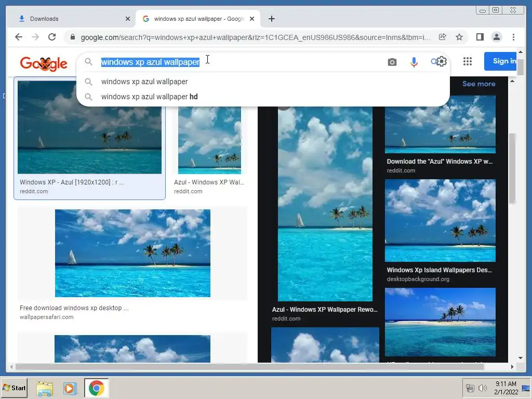Open Google quick settings gear icon
This screenshot has height=399, width=532.
[x=442, y=61]
